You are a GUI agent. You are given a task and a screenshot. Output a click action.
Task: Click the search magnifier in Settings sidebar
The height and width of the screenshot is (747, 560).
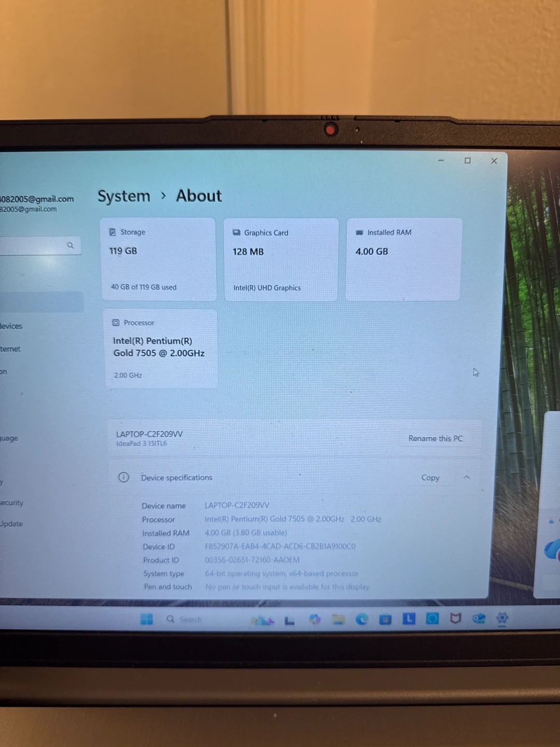[71, 245]
